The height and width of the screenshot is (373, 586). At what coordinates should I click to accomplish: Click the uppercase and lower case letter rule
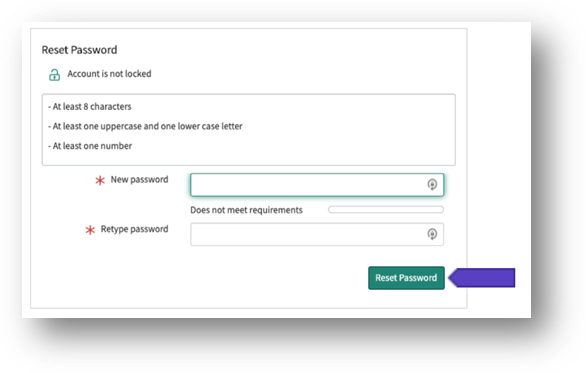click(x=145, y=126)
